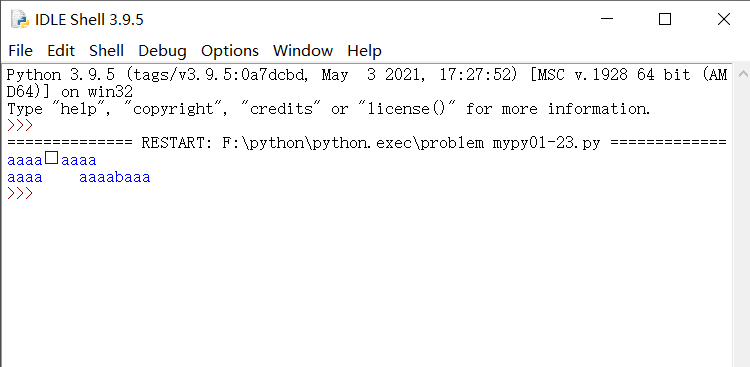Click the IDLE Python icon in title bar

pos(20,19)
